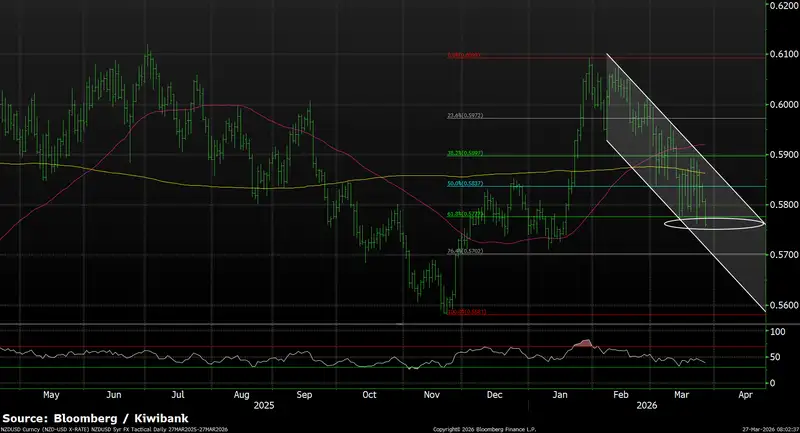Click the 50.0% (0.5837) Fibonacci label

coord(465,183)
